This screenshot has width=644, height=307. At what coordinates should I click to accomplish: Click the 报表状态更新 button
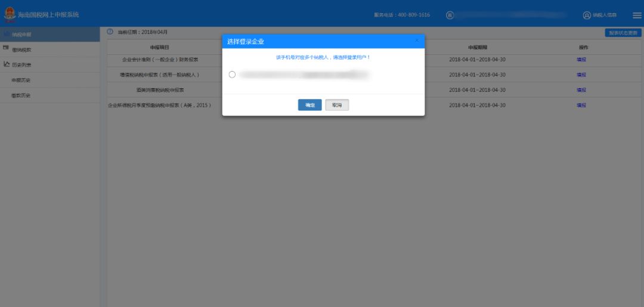click(623, 33)
